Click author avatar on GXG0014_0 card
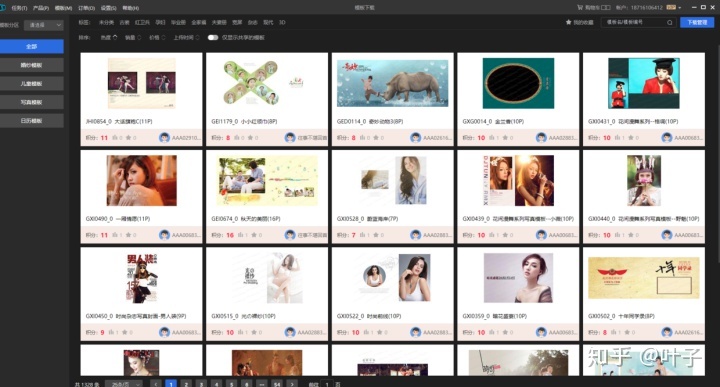Viewport: 720px width, 387px height. coord(541,137)
